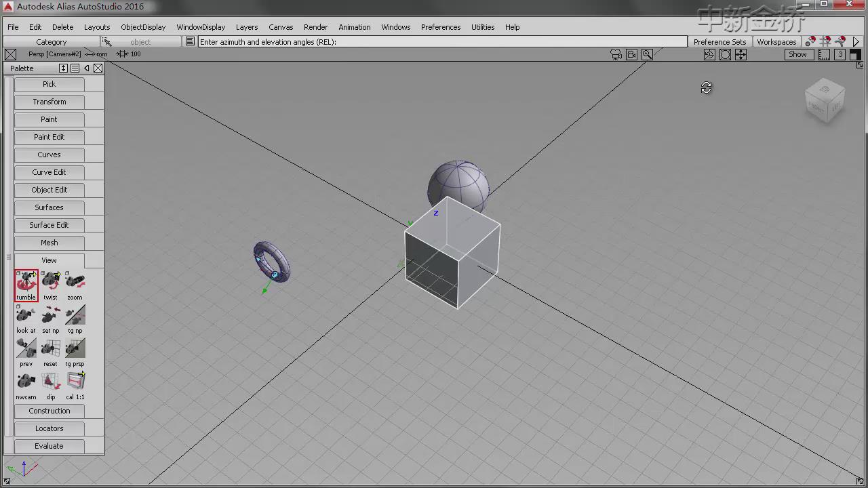Select the cal 1:1 tool

75,385
